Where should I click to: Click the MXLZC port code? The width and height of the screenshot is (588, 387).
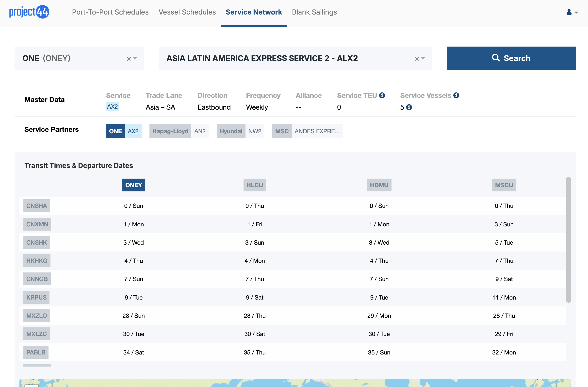[36, 334]
